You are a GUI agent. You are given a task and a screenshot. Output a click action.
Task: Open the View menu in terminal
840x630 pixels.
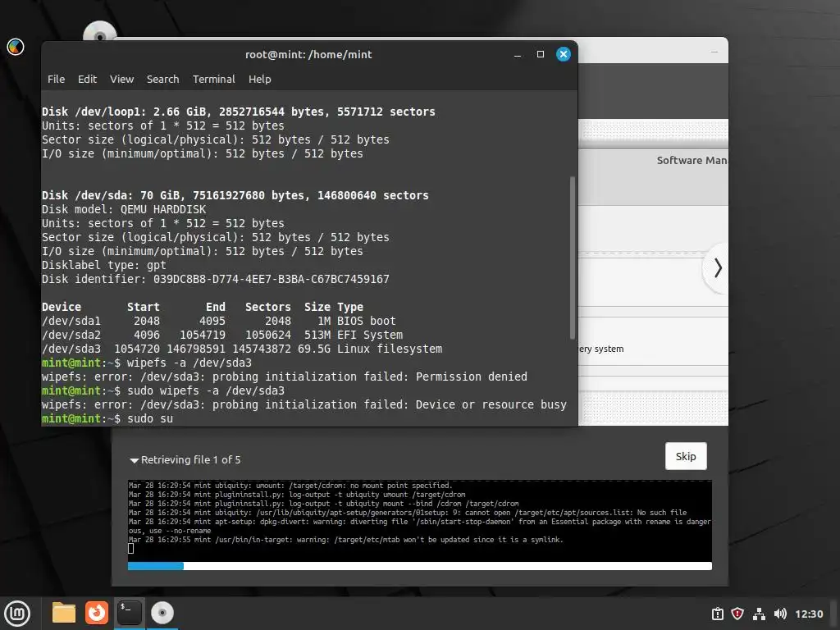tap(121, 79)
